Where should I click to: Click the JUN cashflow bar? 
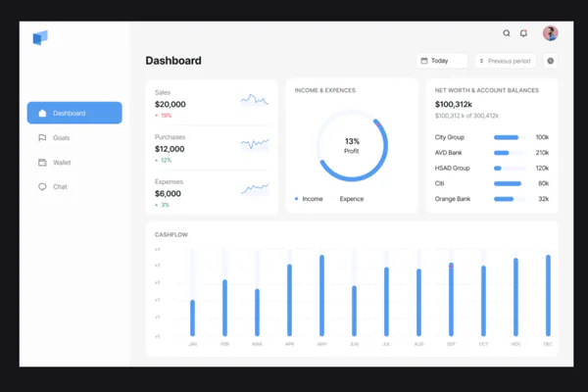pos(354,311)
